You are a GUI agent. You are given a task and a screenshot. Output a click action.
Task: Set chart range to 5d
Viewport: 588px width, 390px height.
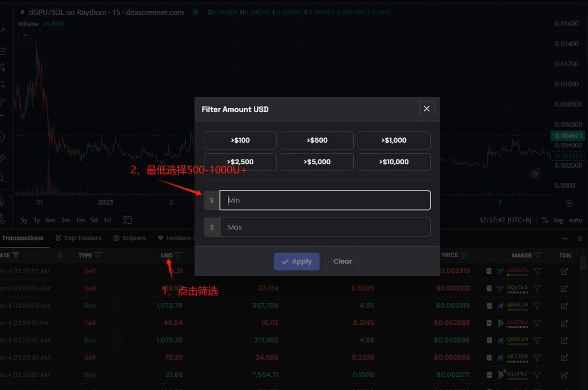point(94,220)
